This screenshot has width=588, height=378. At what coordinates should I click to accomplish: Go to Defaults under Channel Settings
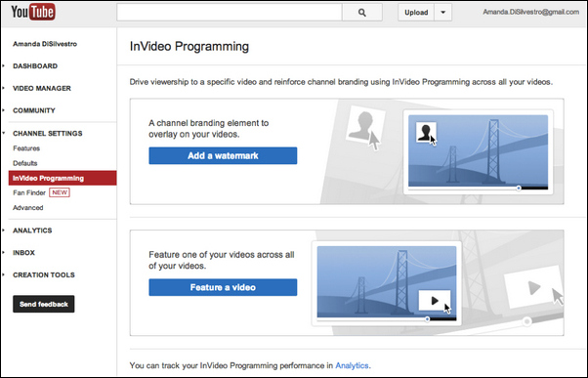[x=25, y=163]
